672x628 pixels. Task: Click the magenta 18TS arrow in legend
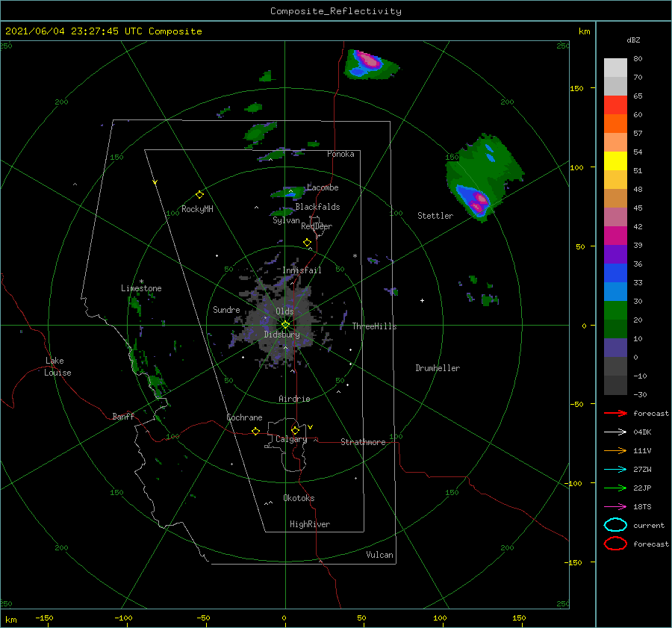click(x=615, y=507)
